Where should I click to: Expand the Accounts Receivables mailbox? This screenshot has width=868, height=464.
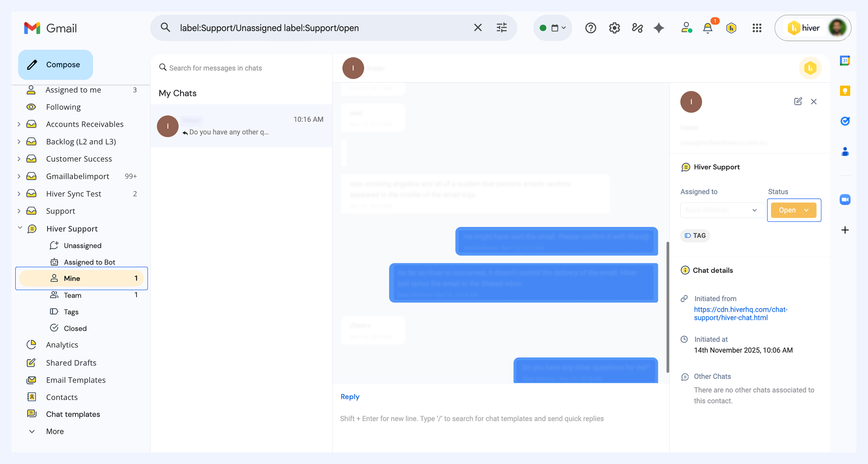pos(19,124)
